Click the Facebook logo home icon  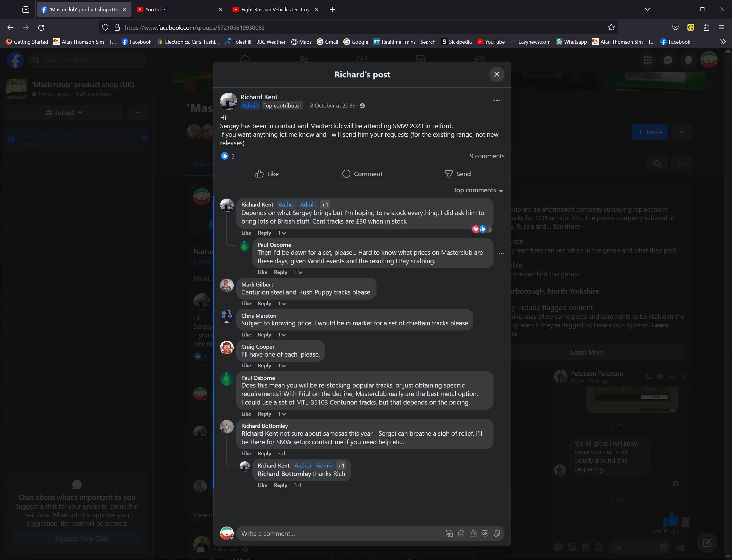16,60
